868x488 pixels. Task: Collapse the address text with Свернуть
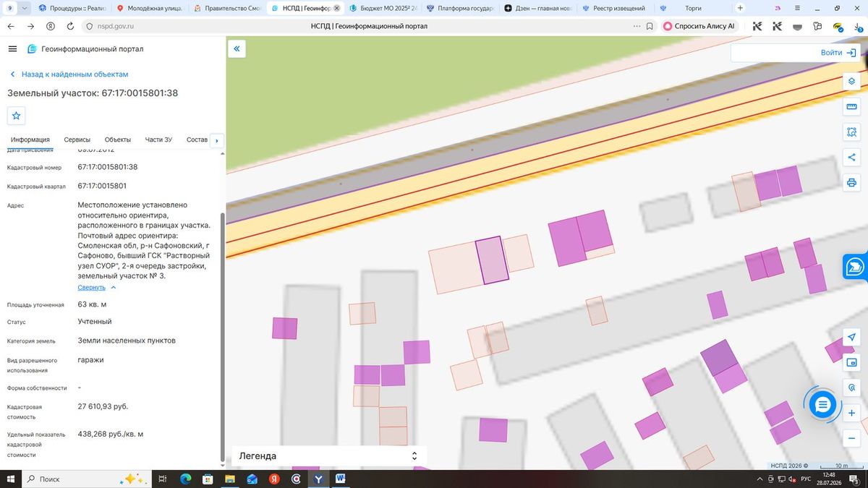[97, 287]
